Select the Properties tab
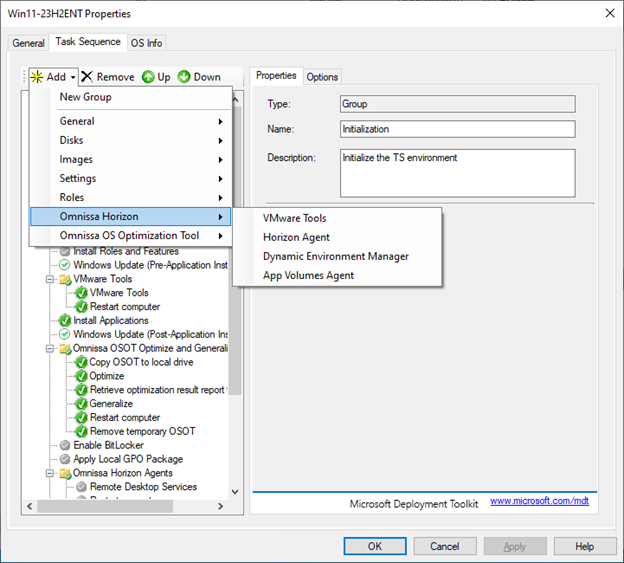624x563 pixels. click(x=276, y=76)
